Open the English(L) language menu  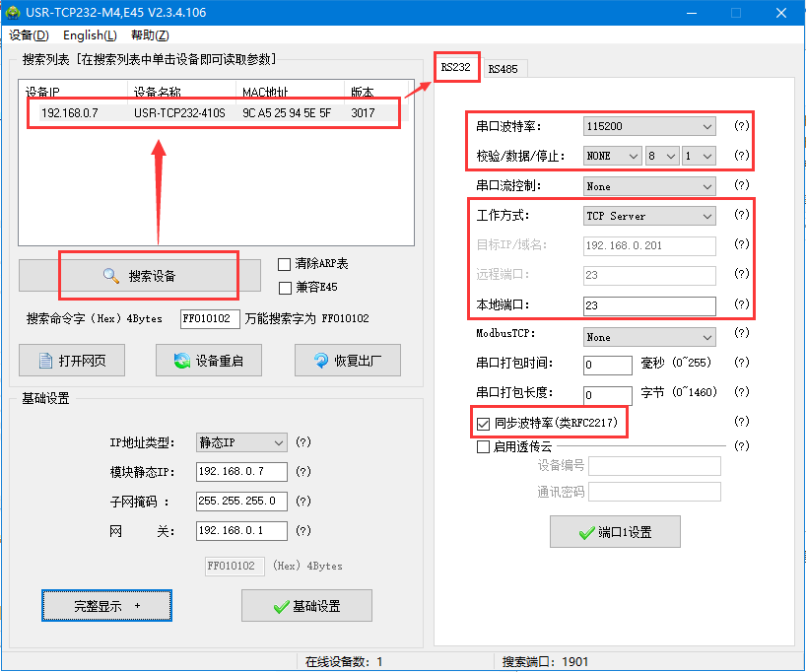(x=90, y=35)
